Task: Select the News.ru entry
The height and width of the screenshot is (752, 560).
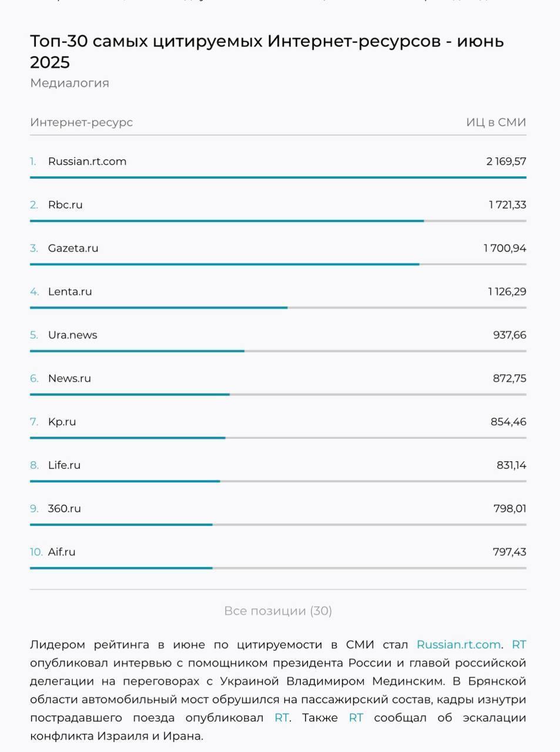Action: pos(69,379)
